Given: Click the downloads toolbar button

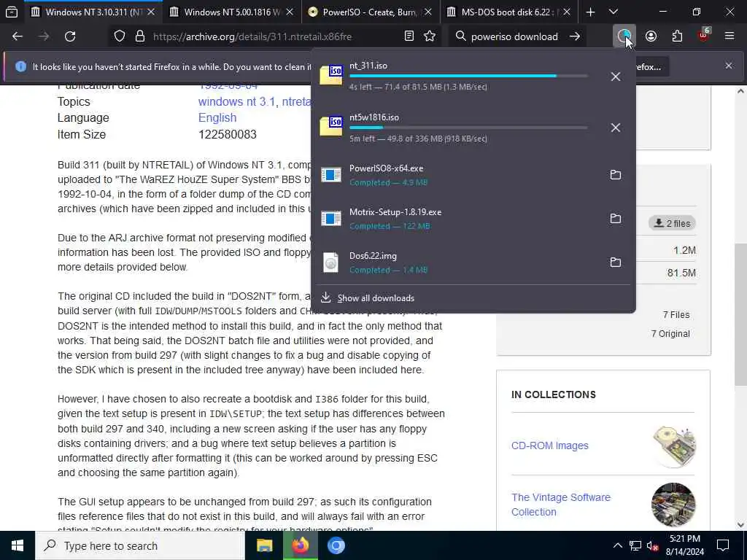Looking at the screenshot, I should point(624,36).
